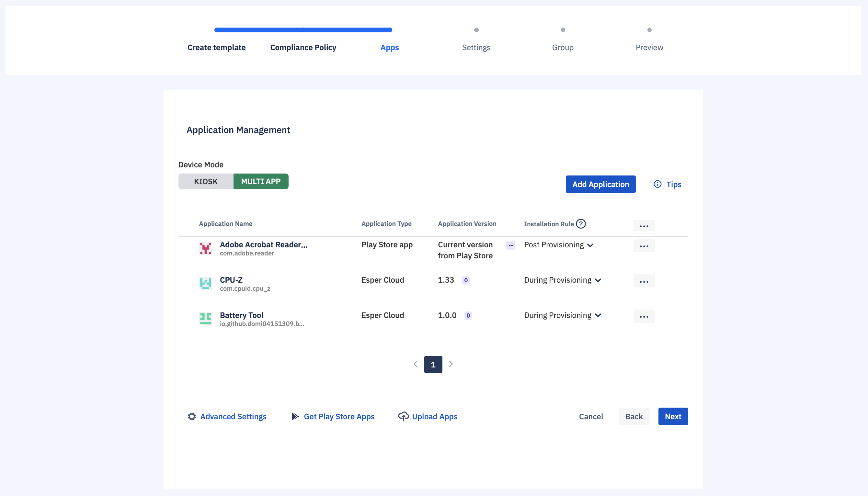Click the Add Application button

600,184
